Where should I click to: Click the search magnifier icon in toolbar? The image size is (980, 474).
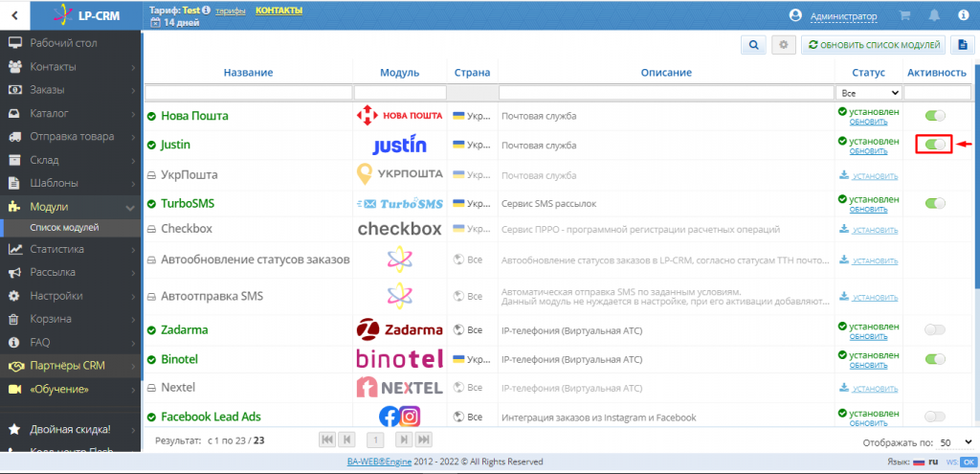[753, 45]
